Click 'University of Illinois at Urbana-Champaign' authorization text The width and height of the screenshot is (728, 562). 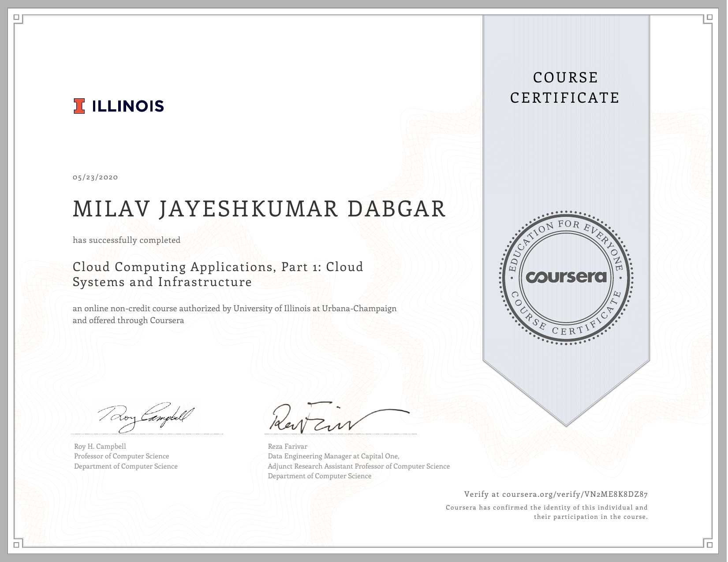click(315, 309)
